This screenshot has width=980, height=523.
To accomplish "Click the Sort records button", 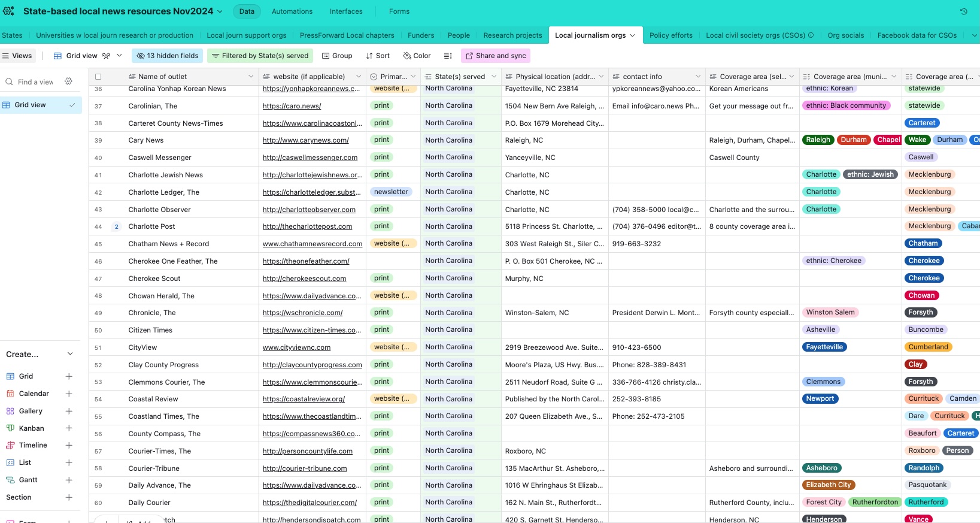I will coord(378,56).
